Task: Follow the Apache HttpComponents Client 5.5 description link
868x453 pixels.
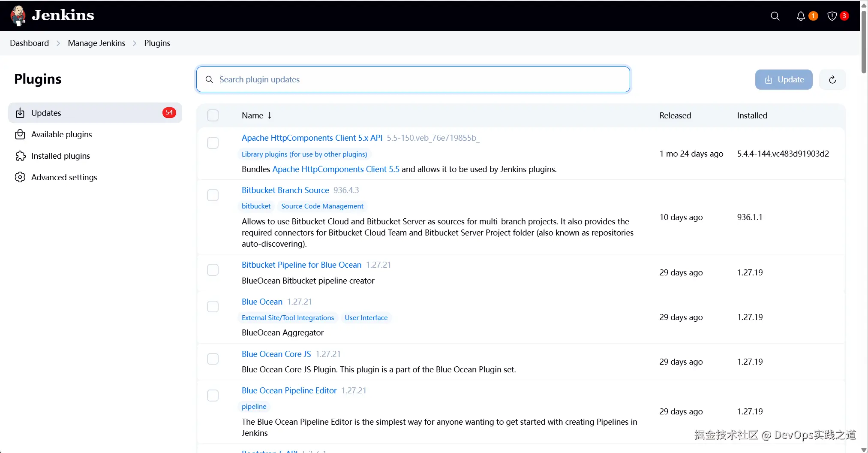Action: [x=336, y=169]
